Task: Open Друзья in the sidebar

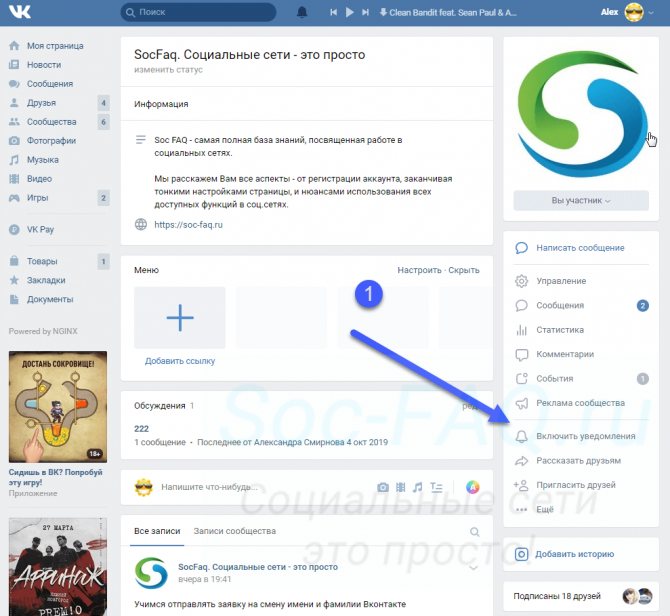Action: (41, 103)
